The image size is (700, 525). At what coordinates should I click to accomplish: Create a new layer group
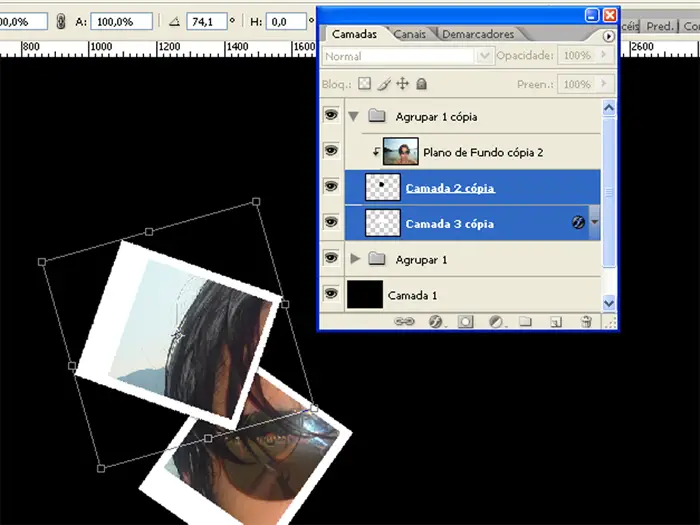tap(526, 322)
